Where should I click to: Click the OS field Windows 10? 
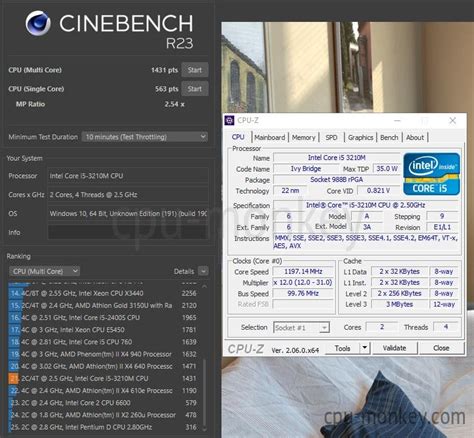coord(128,213)
